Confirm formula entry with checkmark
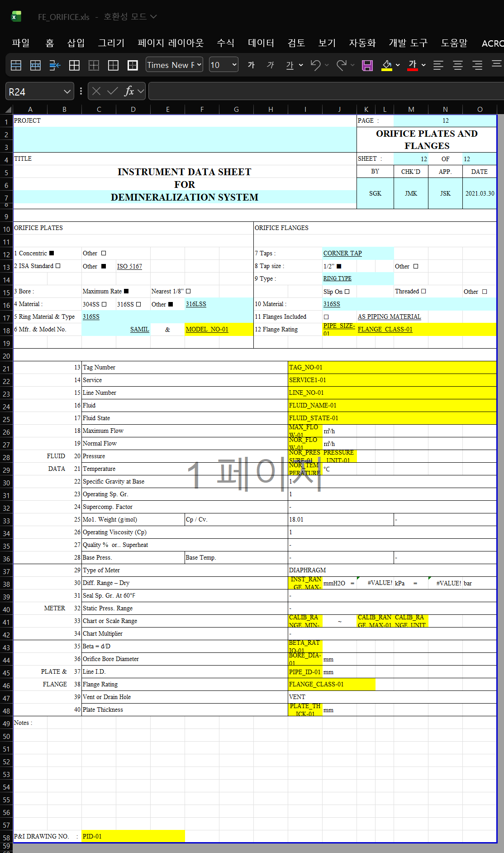Image resolution: width=504 pixels, height=853 pixels. 112,91
